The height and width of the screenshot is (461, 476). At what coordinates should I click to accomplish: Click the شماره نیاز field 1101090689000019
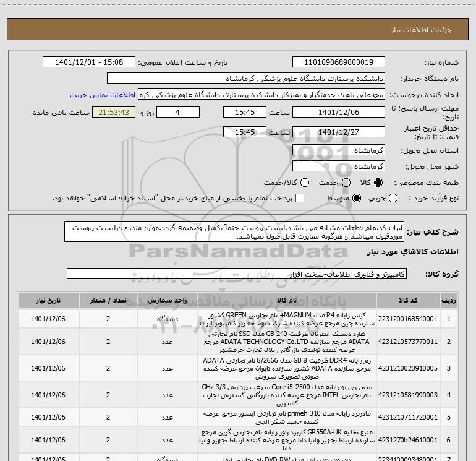pyautogui.click(x=339, y=62)
